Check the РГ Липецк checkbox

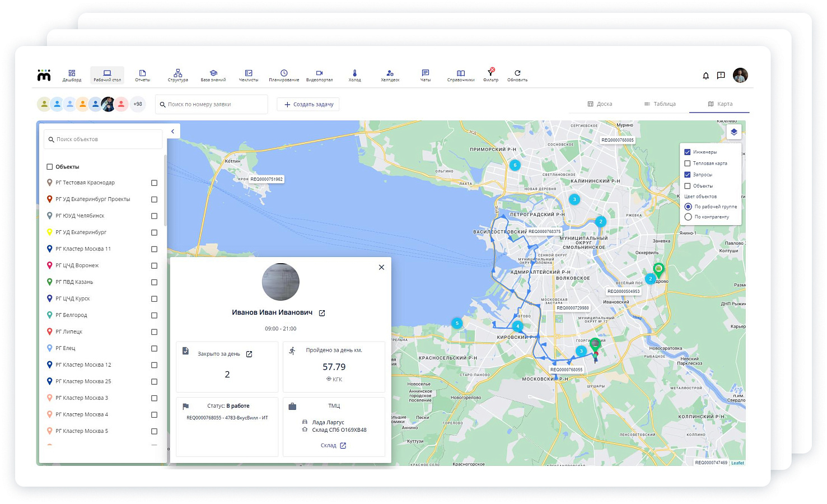(154, 332)
